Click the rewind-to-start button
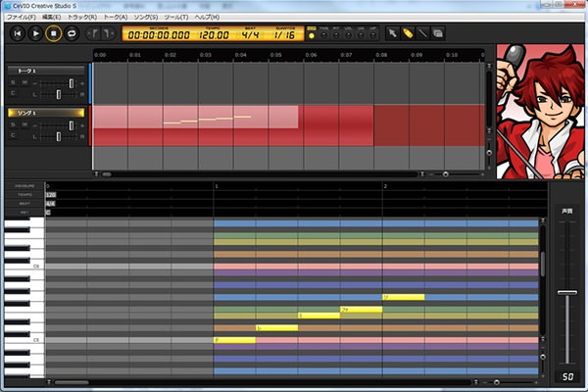588x392 pixels. coord(19,33)
